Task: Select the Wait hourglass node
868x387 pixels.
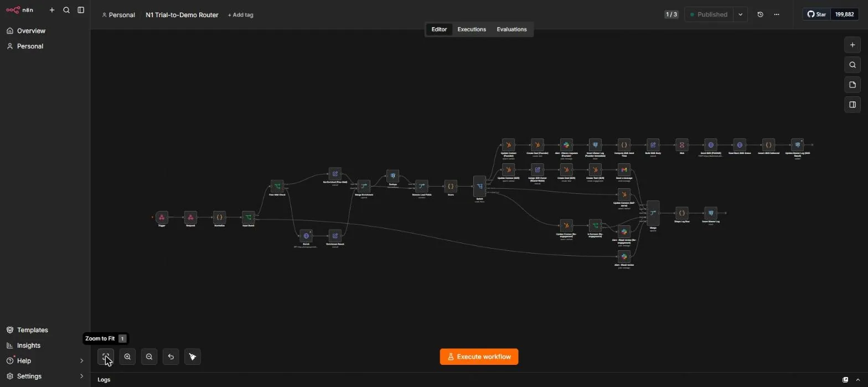Action: pyautogui.click(x=682, y=145)
